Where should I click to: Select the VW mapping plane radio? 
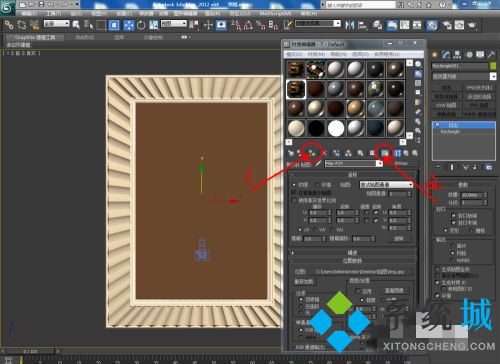point(315,230)
